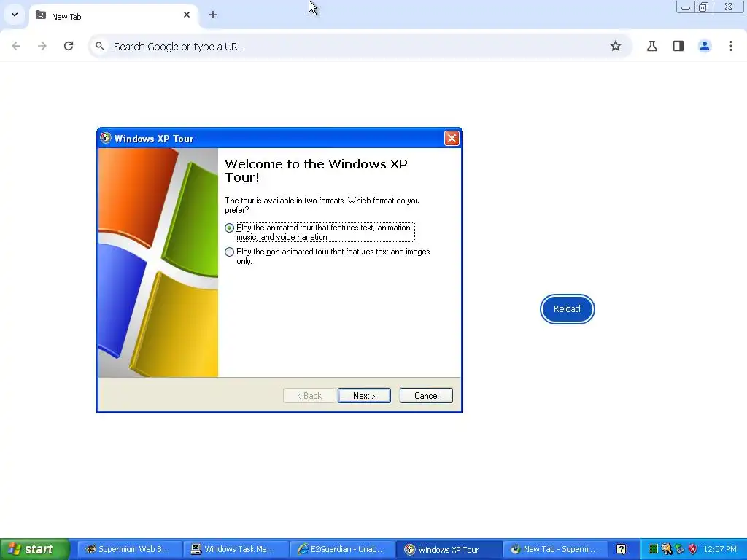The width and height of the screenshot is (747, 560).
Task: Open the profile avatar icon
Action: click(x=705, y=46)
